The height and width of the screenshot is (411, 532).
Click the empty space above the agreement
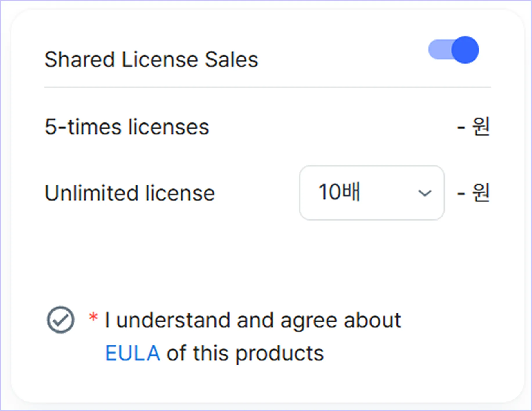click(x=267, y=261)
